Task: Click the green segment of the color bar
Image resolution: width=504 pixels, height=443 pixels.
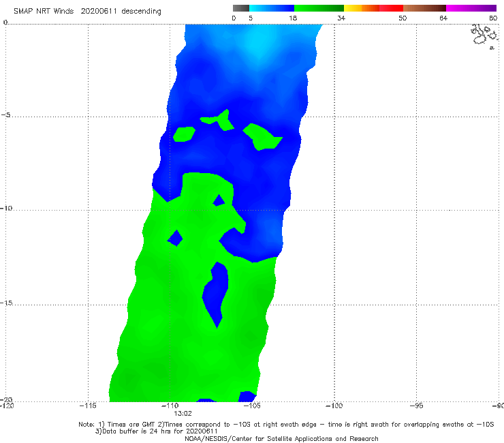Action: point(319,8)
